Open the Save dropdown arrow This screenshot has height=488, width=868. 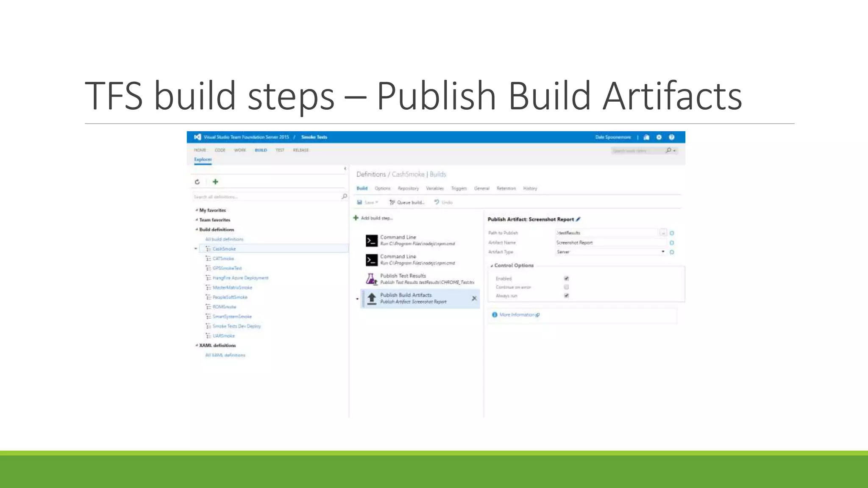click(x=377, y=202)
